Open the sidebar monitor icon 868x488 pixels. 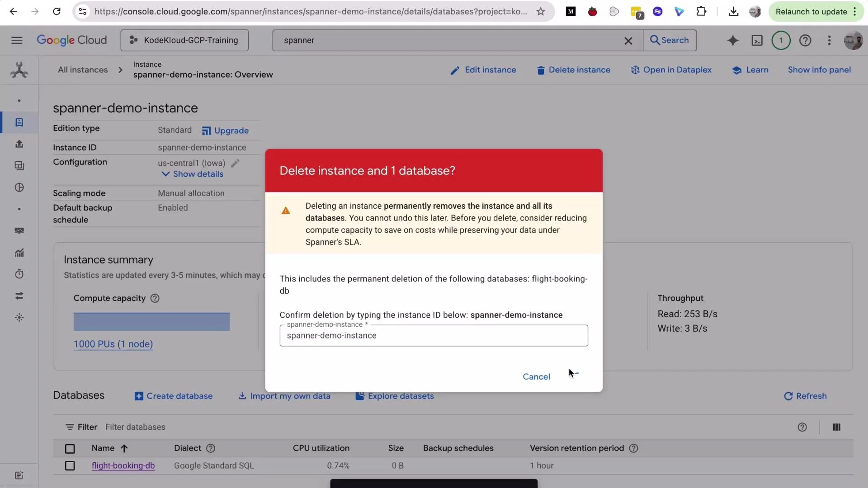click(x=19, y=231)
